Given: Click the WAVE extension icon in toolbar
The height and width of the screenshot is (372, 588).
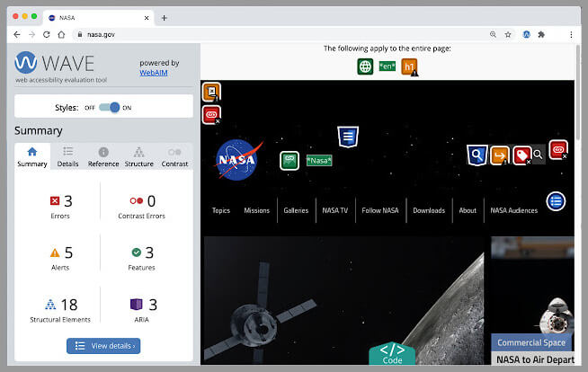Looking at the screenshot, I should 527,34.
